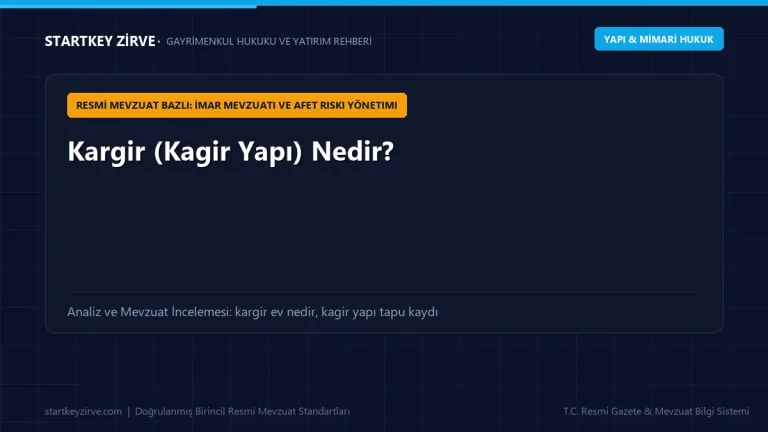Click the STARTKEY ZİRVE brand title
Image resolution: width=768 pixels, height=432 pixels.
100,41
